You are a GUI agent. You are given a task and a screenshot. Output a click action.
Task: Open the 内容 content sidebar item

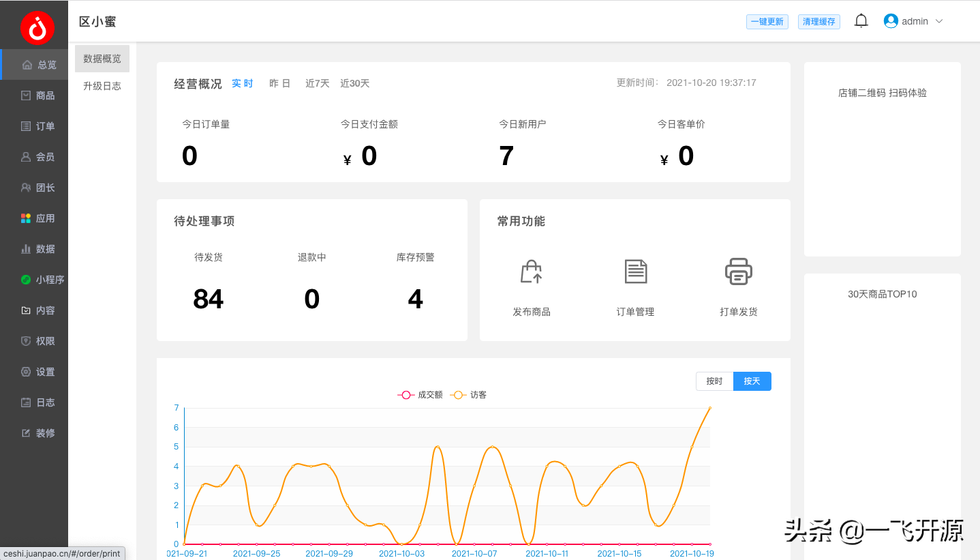pos(34,310)
